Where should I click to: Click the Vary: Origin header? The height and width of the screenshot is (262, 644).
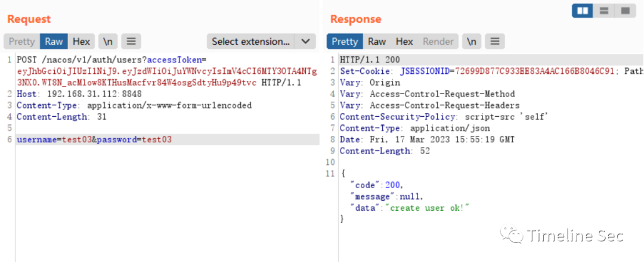(x=370, y=83)
